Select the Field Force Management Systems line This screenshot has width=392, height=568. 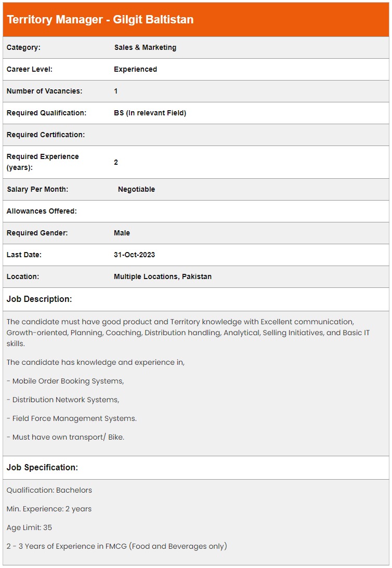tap(72, 418)
